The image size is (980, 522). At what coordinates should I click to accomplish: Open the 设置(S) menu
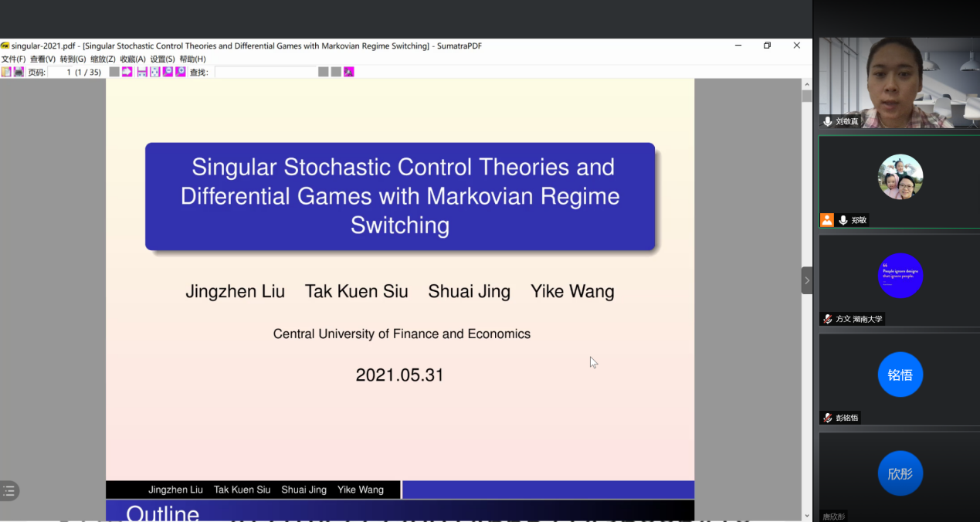[162, 59]
